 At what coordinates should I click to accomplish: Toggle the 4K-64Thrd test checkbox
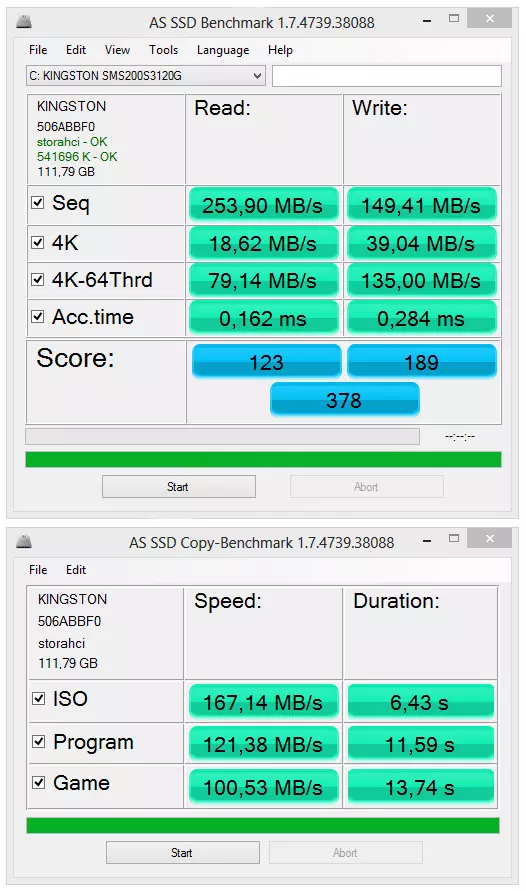point(37,279)
